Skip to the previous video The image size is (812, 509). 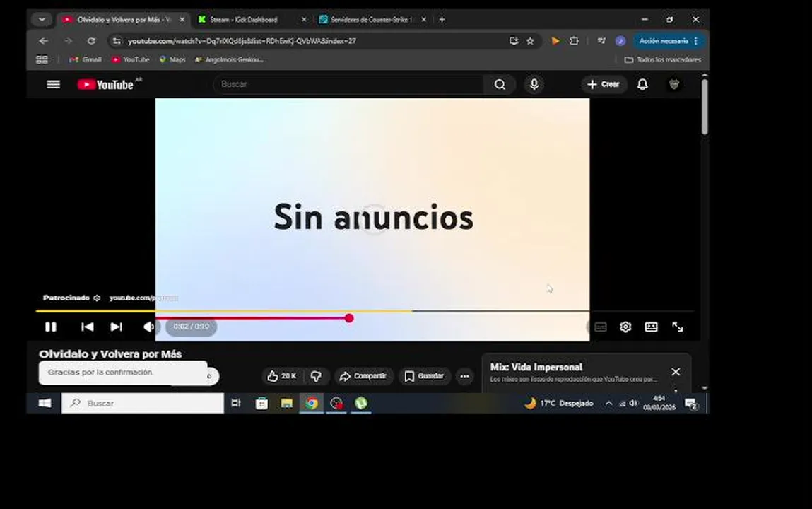[88, 327]
